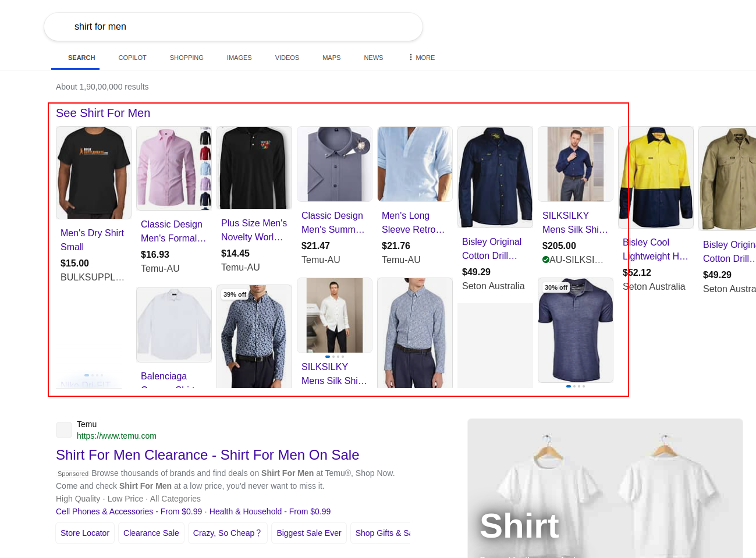Click 'Men's Long Sleeve Retro' product link

coord(413,222)
